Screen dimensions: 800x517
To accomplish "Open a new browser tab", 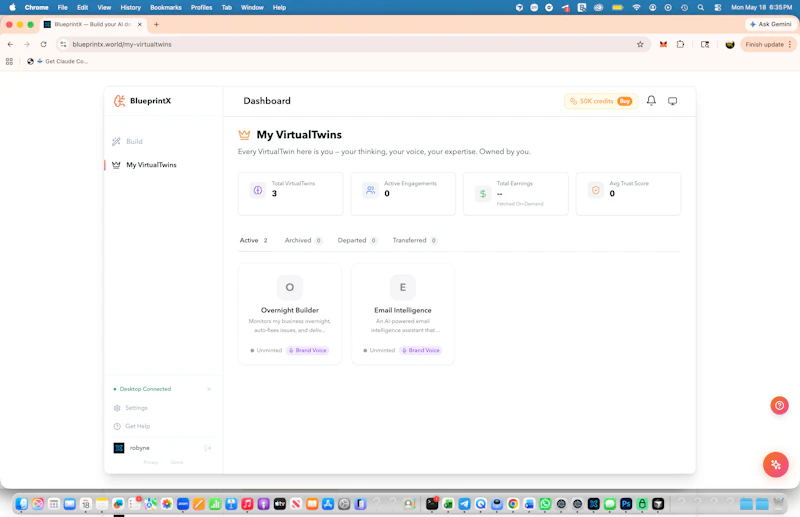I will coord(156,24).
